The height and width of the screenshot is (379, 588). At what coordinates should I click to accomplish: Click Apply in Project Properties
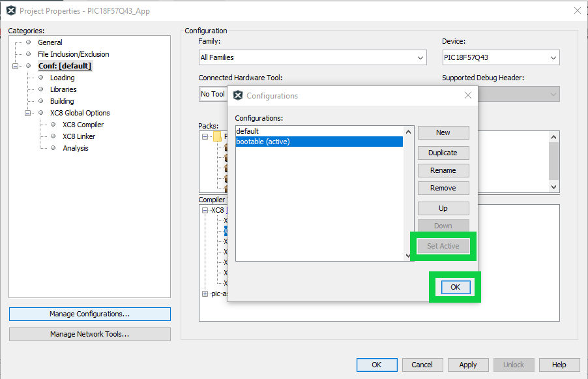467,365
